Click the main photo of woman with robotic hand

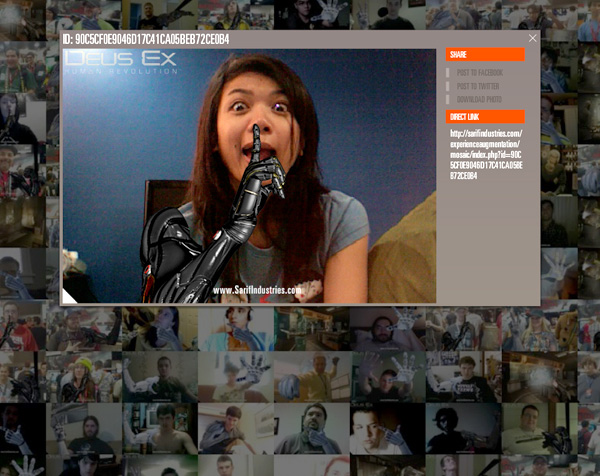click(249, 176)
